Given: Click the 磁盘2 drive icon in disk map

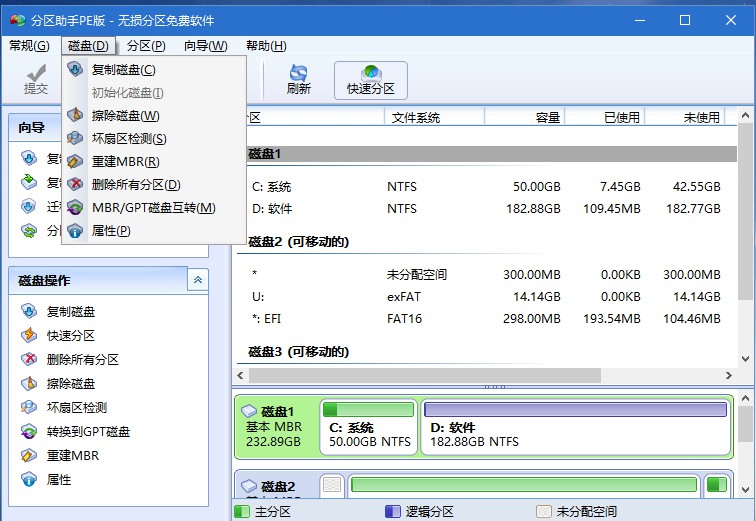Looking at the screenshot, I should point(249,486).
